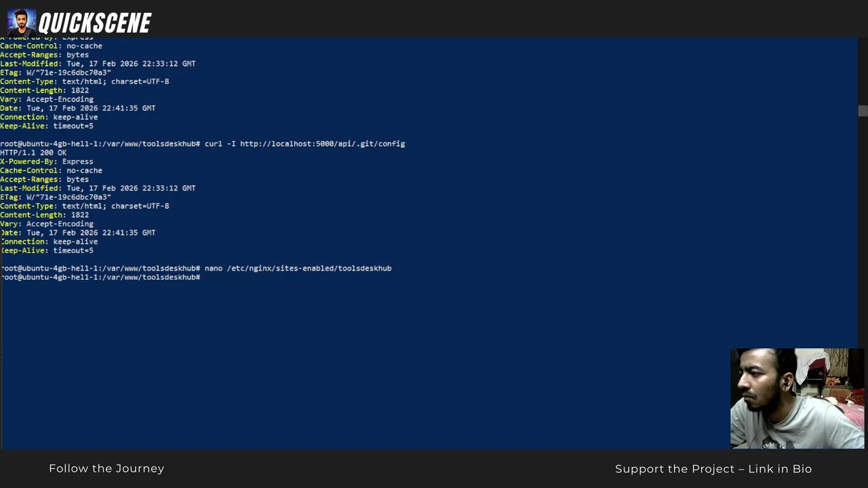Click the nano /etc/nginx/sites-enabled/toolsdeskhub command
This screenshot has width=868, height=488.
tap(298, 268)
